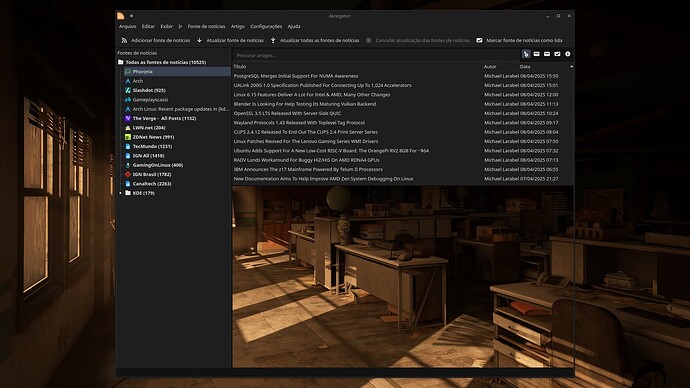690x388 pixels.
Task: Click the Procurar artigos search field
Action: click(x=376, y=55)
